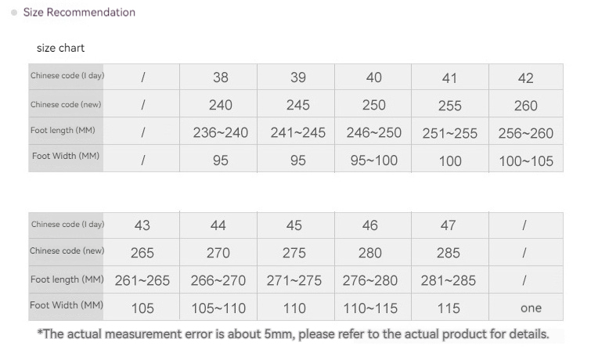The width and height of the screenshot is (591, 364).
Task: Select the size 43 cell
Action: (142, 225)
